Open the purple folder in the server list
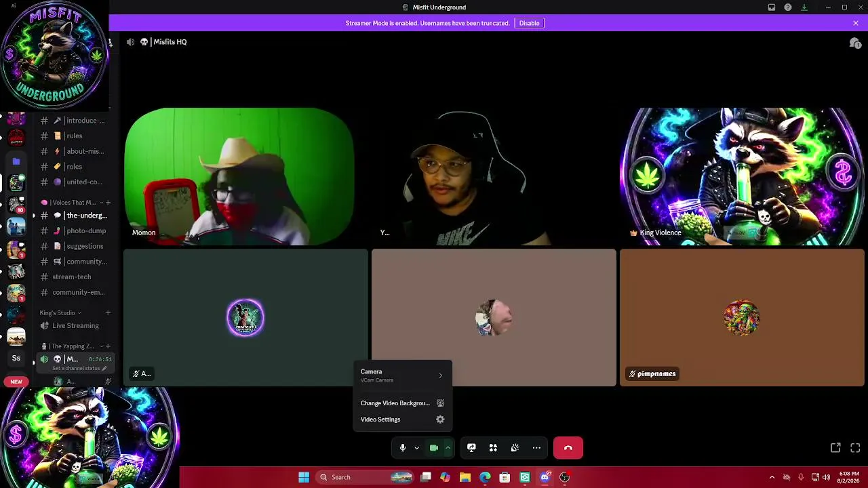 [x=16, y=161]
